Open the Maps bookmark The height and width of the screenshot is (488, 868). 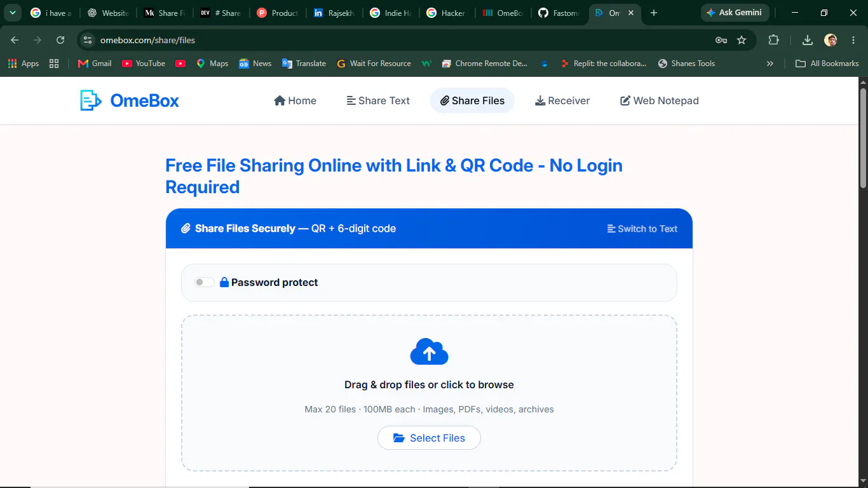point(212,64)
